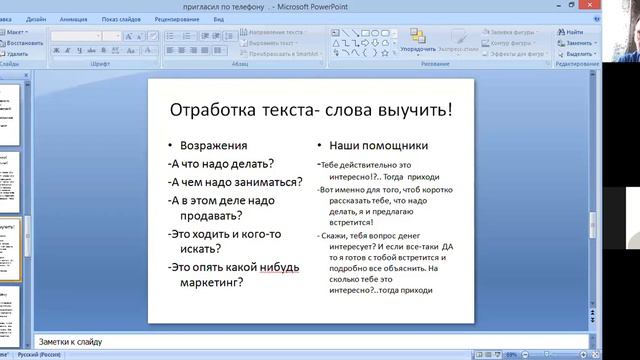
Task: Open character spacing options
Action: click(116, 51)
